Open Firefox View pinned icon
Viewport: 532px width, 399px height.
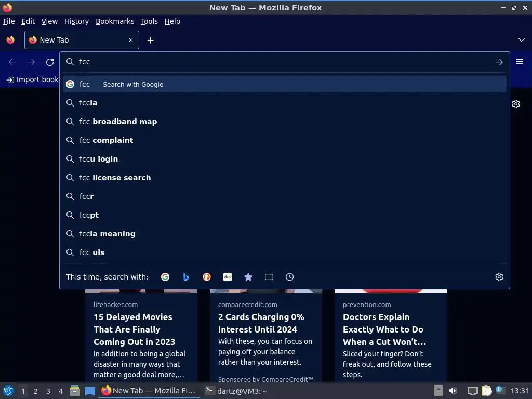click(x=10, y=40)
